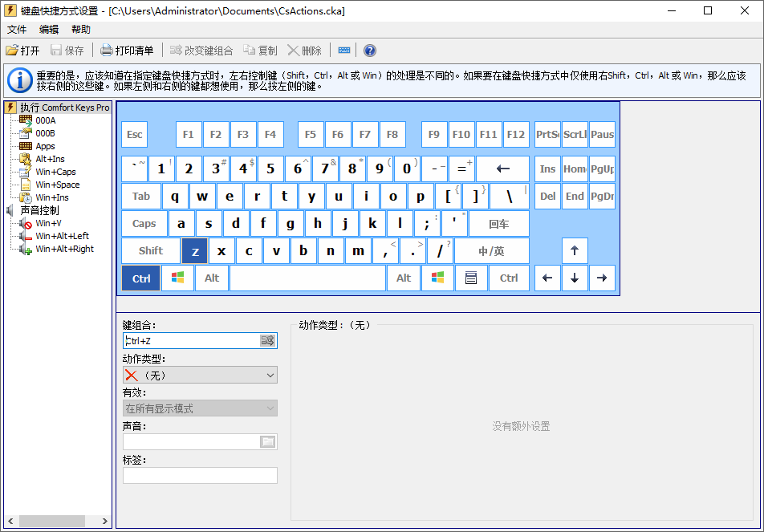Screen dimensions: 764x532
Task: Click the left arrow key
Action: coord(547,278)
